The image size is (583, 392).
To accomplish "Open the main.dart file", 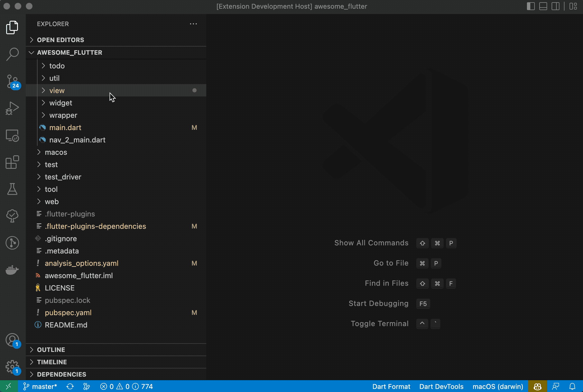I will click(x=65, y=128).
